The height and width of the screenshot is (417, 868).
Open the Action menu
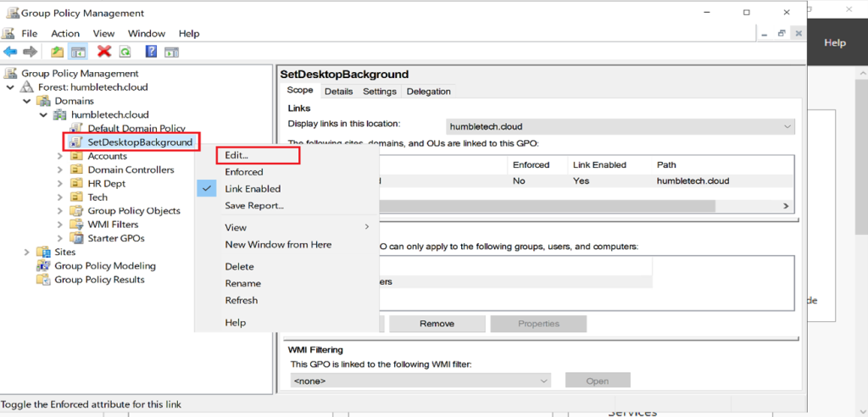pyautogui.click(x=64, y=33)
